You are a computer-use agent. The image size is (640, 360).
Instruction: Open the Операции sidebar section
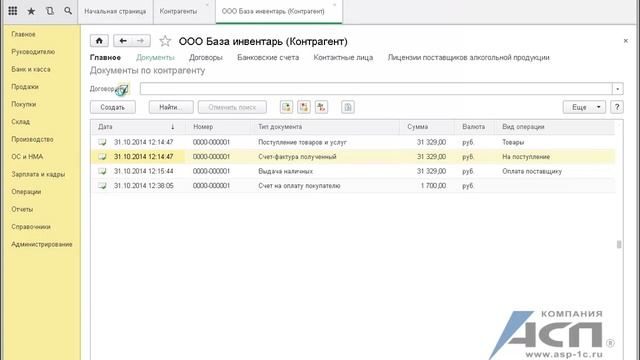click(x=26, y=192)
